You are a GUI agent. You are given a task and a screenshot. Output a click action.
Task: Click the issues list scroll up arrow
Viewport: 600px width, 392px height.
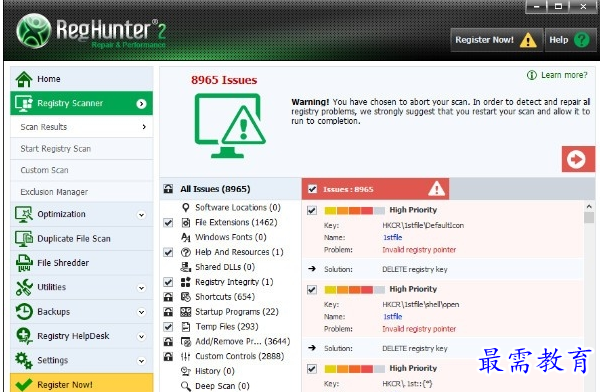click(x=589, y=207)
